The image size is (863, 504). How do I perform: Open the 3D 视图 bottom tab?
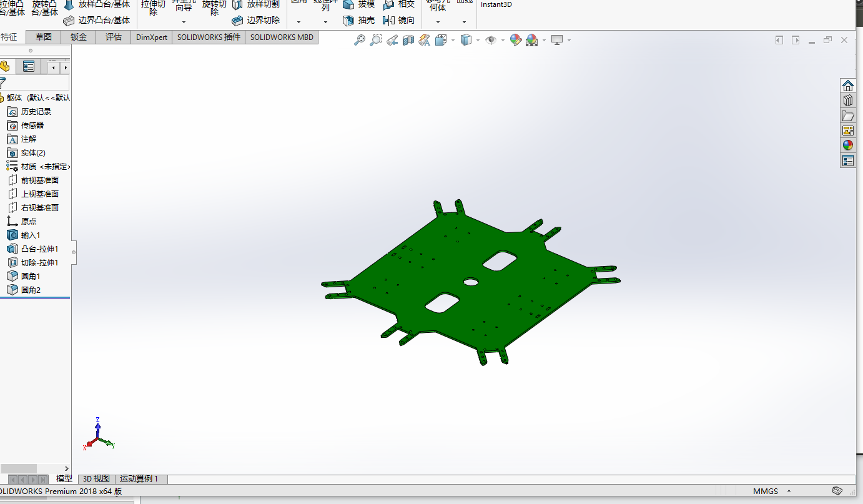(x=97, y=479)
